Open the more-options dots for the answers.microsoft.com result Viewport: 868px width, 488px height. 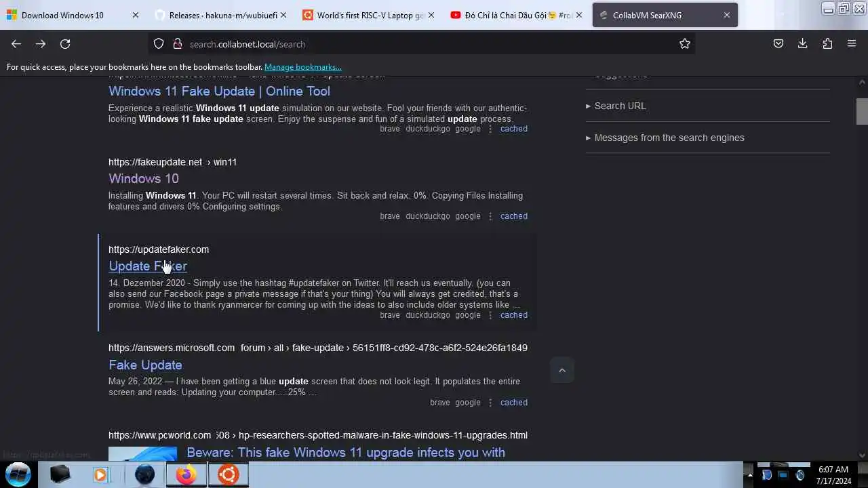(x=490, y=403)
